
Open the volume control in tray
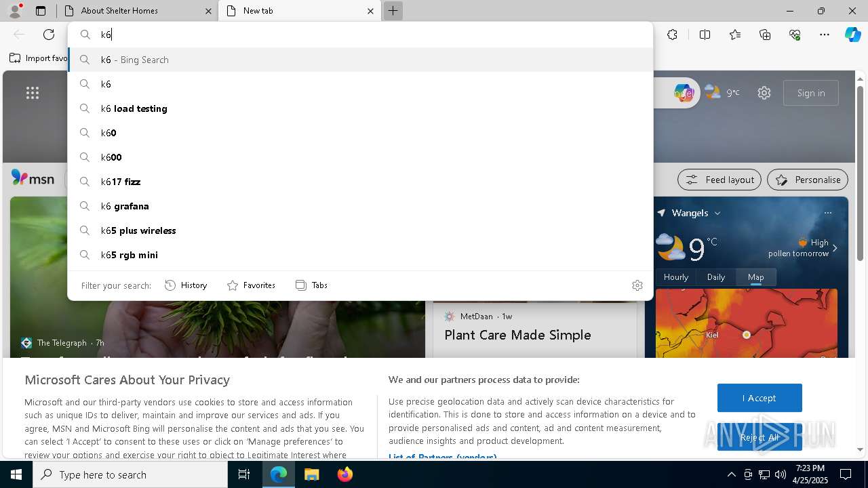pos(781,474)
